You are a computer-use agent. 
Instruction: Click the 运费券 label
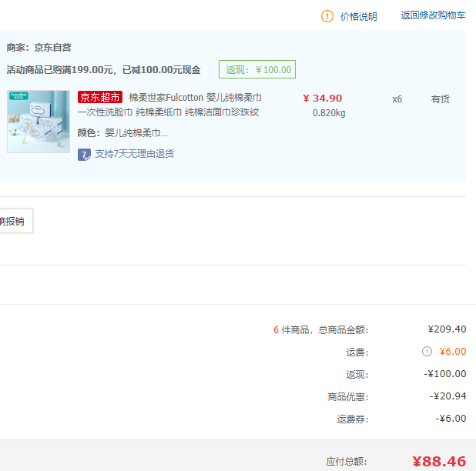click(x=353, y=419)
